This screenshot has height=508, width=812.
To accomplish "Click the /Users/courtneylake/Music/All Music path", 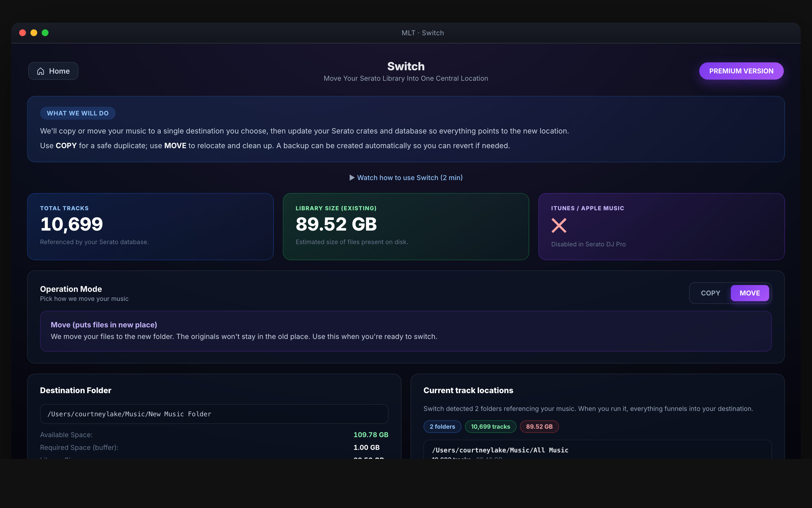I will pyautogui.click(x=500, y=450).
